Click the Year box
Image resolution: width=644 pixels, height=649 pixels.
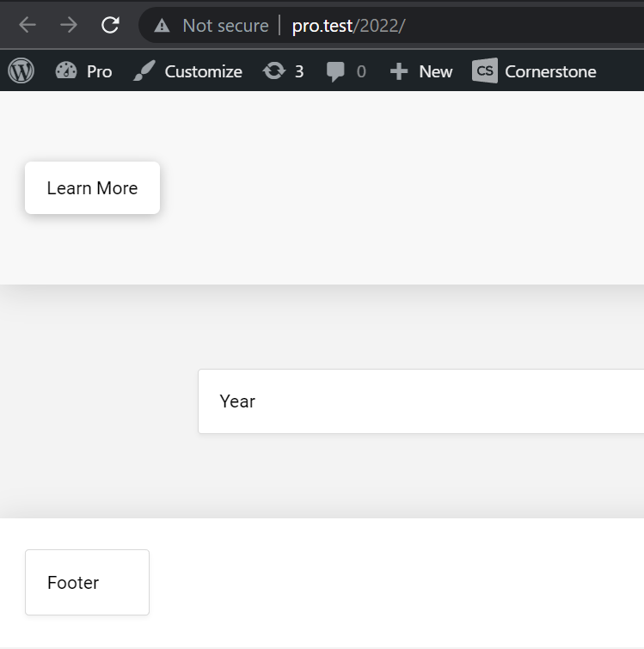coord(420,401)
